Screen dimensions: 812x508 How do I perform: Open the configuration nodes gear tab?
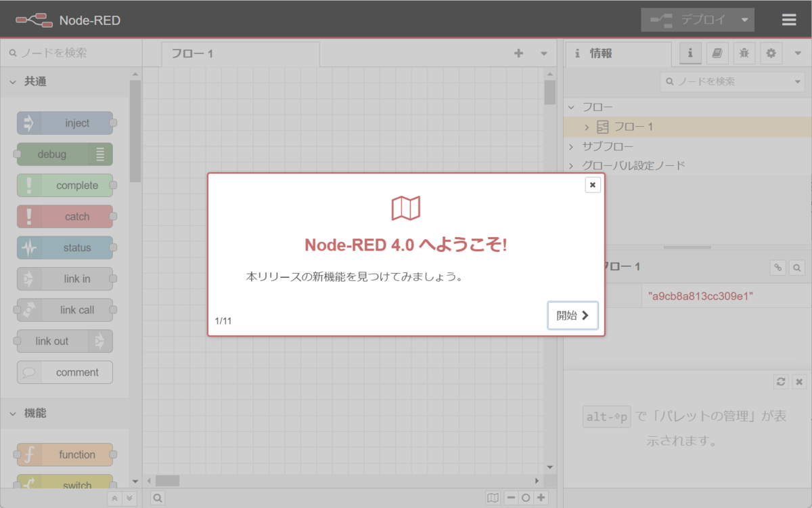[771, 53]
